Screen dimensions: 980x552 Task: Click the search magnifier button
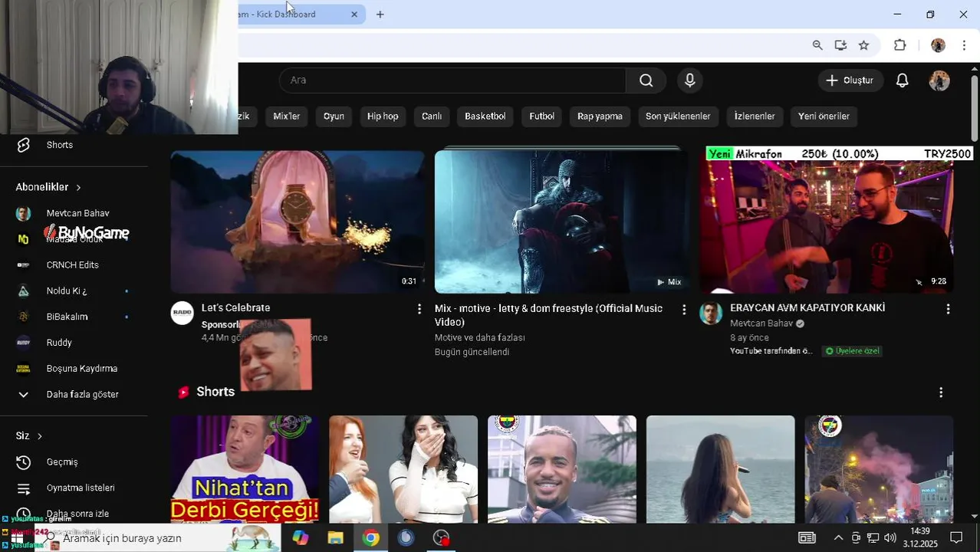pyautogui.click(x=646, y=80)
